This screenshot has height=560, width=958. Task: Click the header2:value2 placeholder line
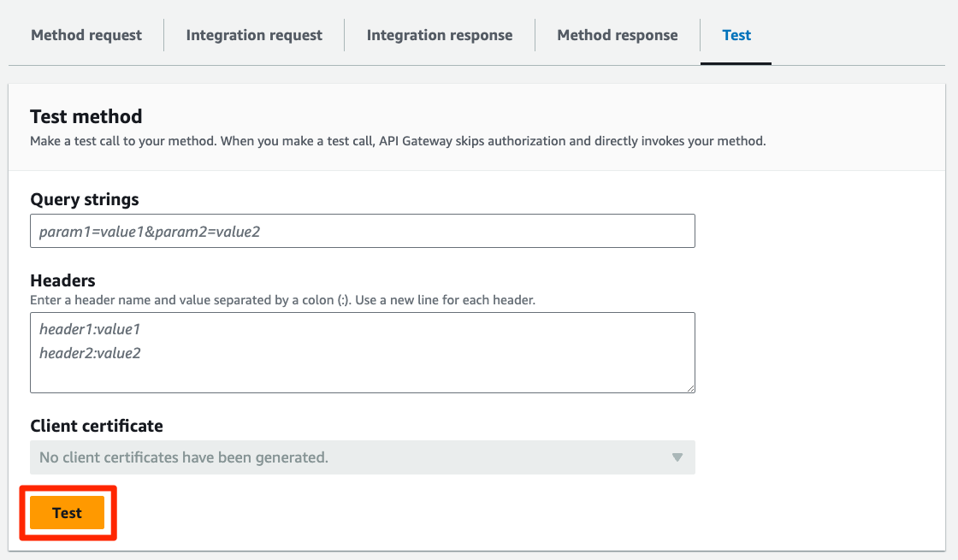tap(90, 352)
